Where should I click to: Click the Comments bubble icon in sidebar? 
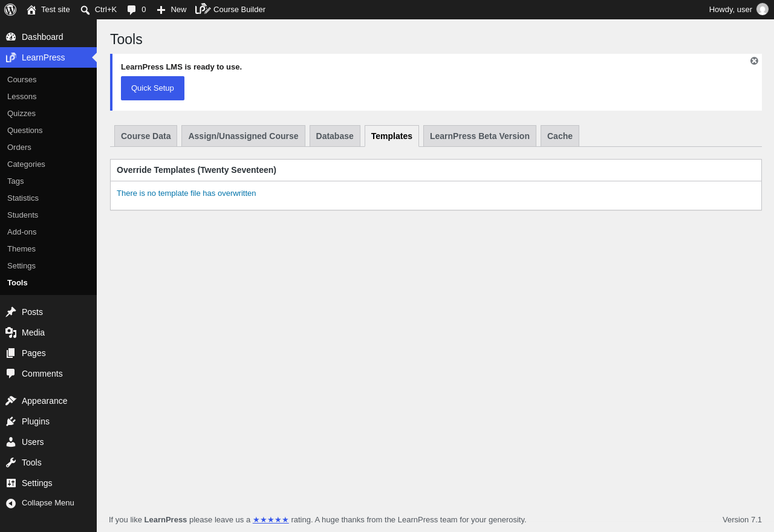tap(11, 374)
